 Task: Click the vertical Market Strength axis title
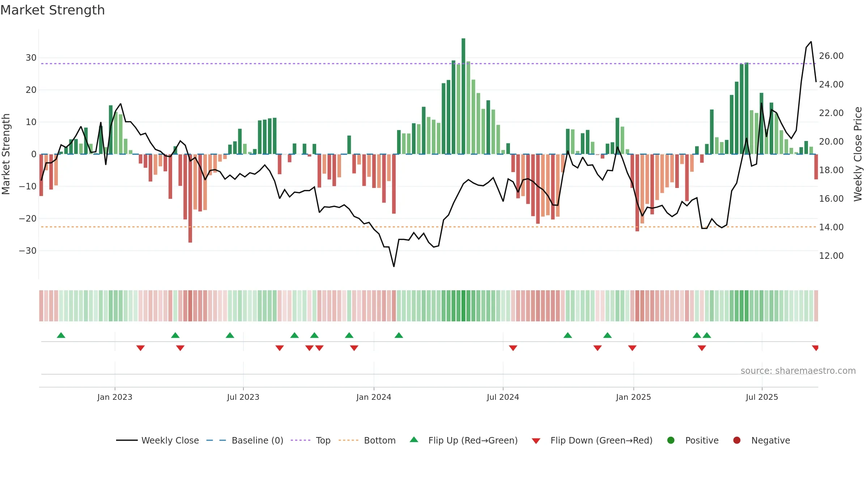coord(6,154)
